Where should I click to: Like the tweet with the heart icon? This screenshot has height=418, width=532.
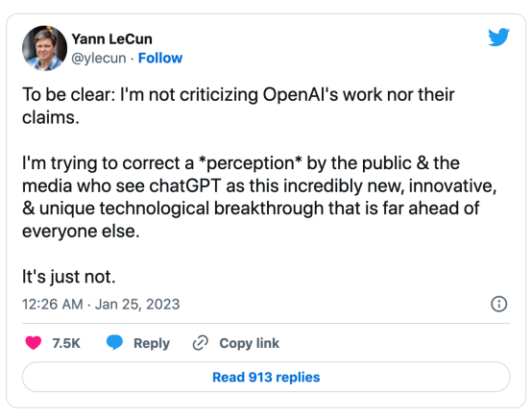coord(34,343)
